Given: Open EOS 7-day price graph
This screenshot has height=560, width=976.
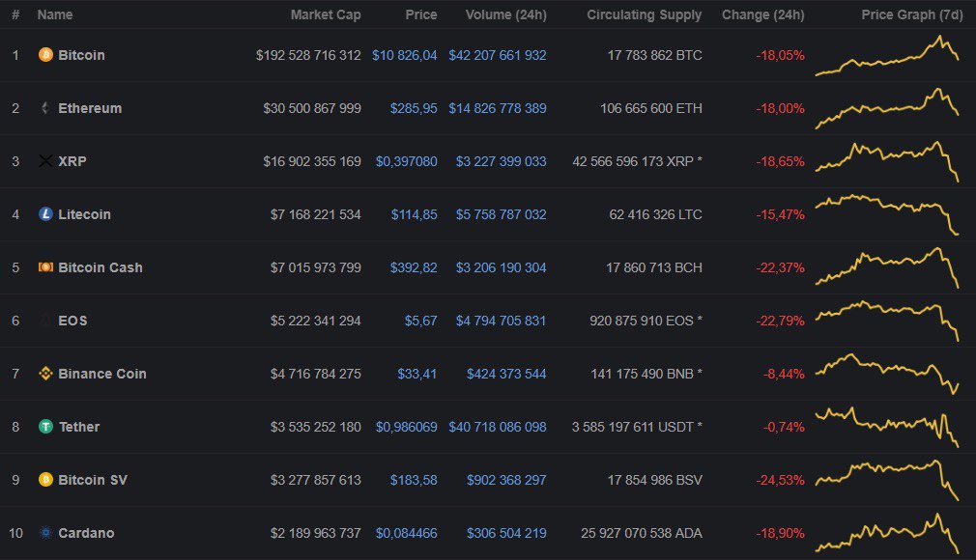Looking at the screenshot, I should [887, 322].
